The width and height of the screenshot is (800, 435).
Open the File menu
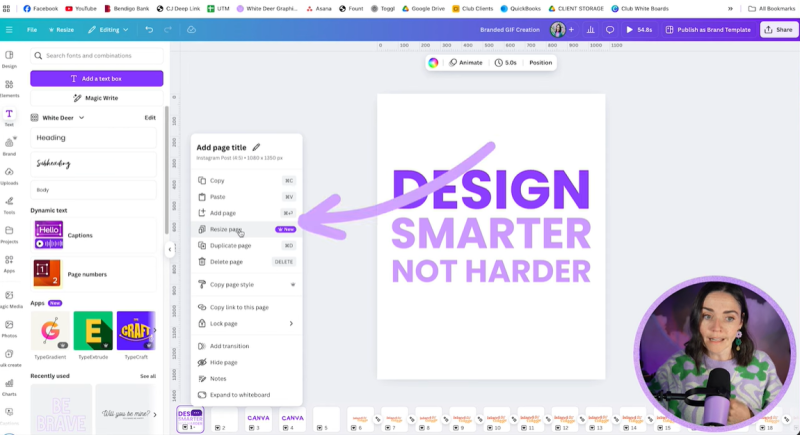coord(32,30)
